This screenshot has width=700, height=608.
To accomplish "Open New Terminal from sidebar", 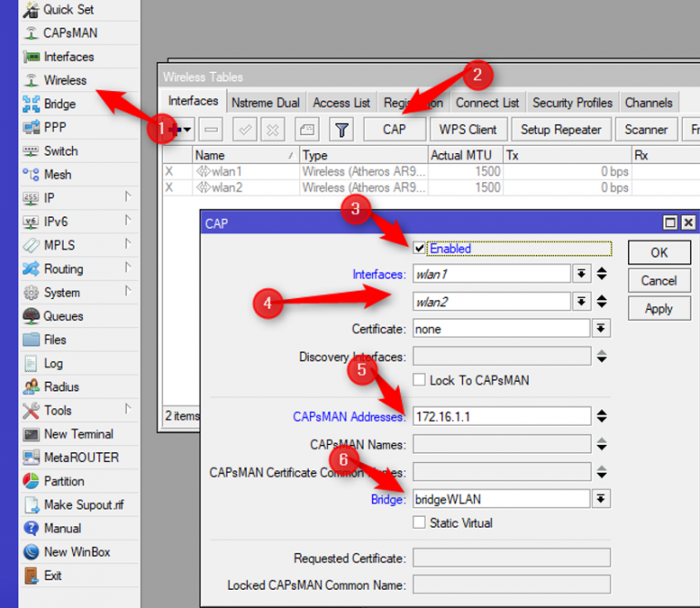I will (78, 434).
